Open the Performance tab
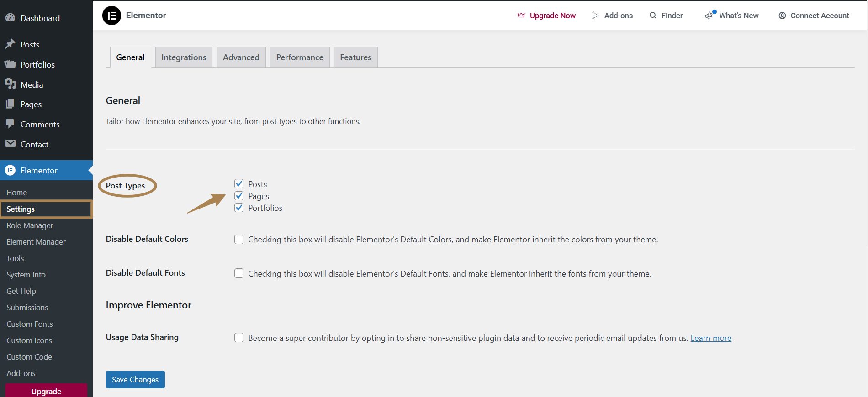868x397 pixels. tap(300, 57)
